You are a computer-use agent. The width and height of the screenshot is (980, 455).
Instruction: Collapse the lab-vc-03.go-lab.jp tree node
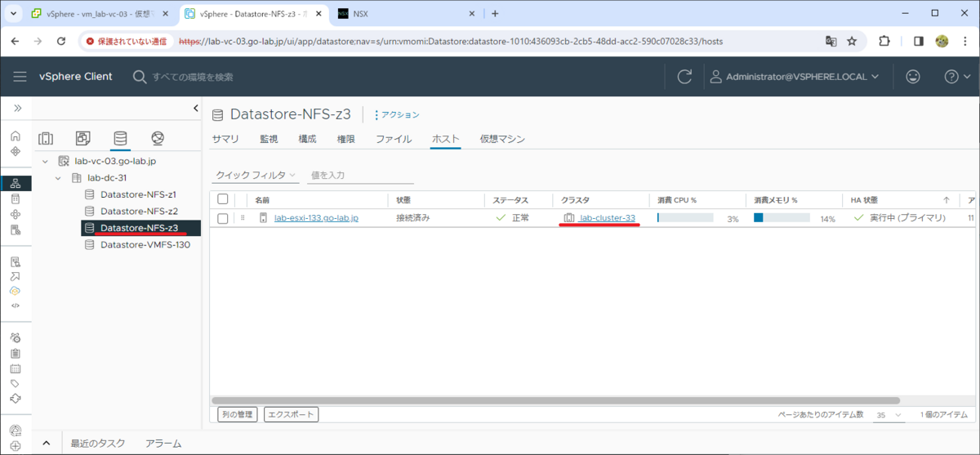pyautogui.click(x=45, y=162)
